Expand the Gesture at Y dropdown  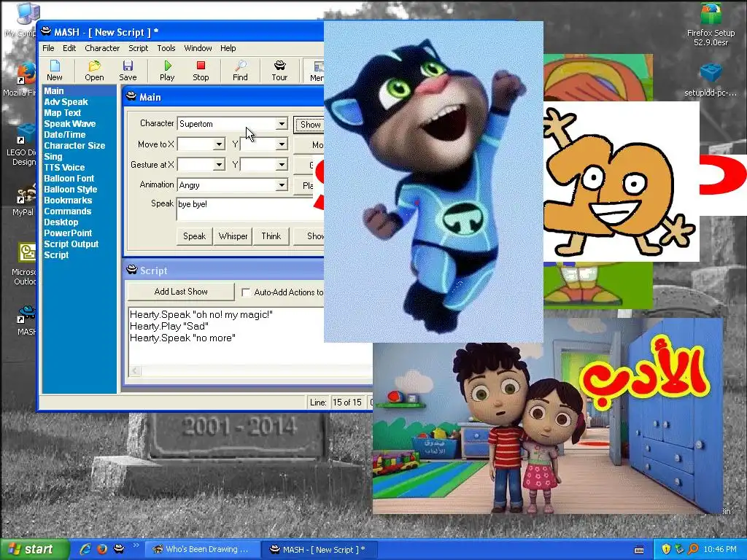pyautogui.click(x=282, y=165)
